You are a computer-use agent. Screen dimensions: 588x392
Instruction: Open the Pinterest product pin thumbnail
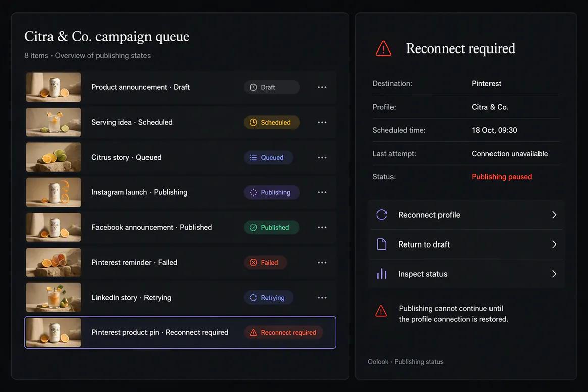coord(54,332)
